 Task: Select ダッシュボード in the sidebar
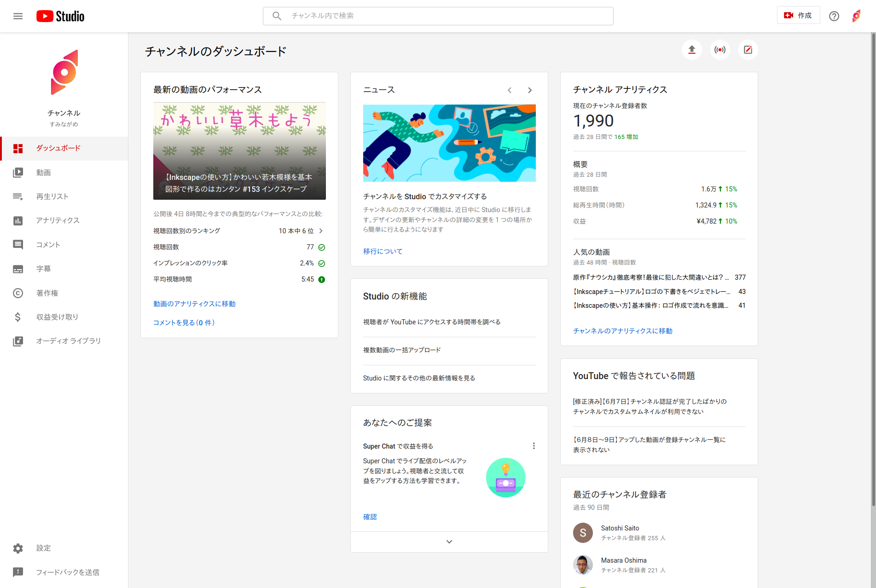coord(64,148)
